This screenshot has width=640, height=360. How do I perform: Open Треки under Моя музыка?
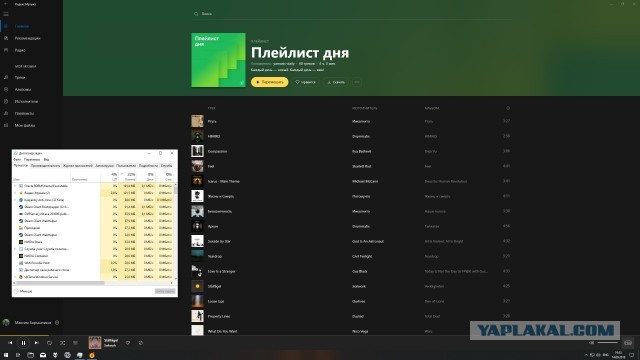pyautogui.click(x=20, y=77)
